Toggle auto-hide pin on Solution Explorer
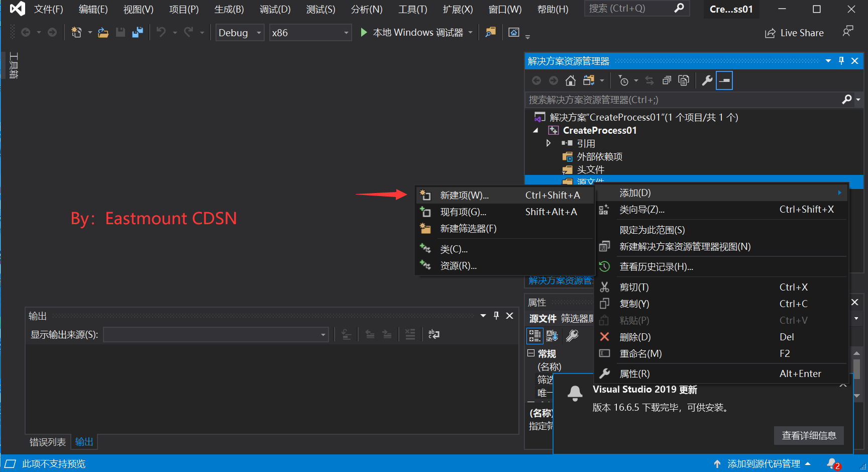 [841, 61]
